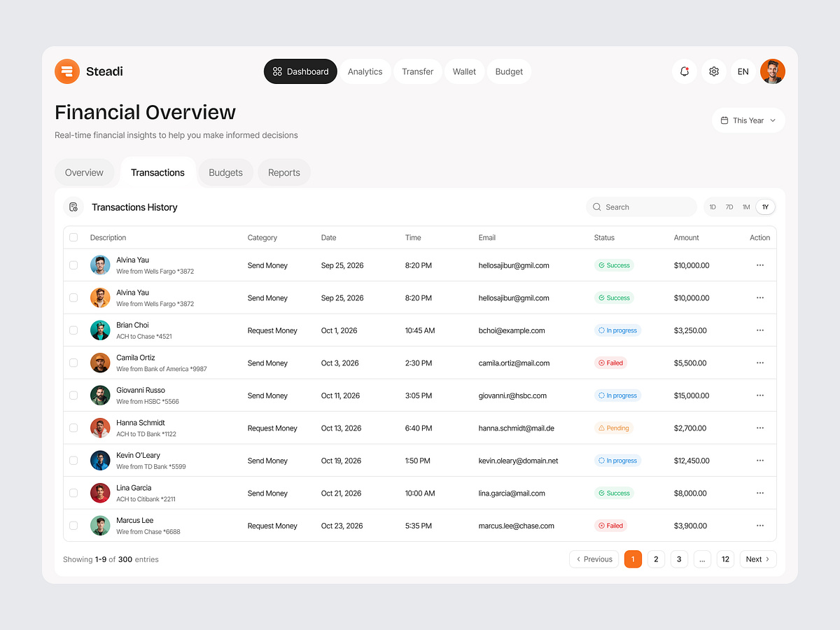The height and width of the screenshot is (630, 840).
Task: Check the Brian Choi row checkbox
Action: pyautogui.click(x=73, y=330)
